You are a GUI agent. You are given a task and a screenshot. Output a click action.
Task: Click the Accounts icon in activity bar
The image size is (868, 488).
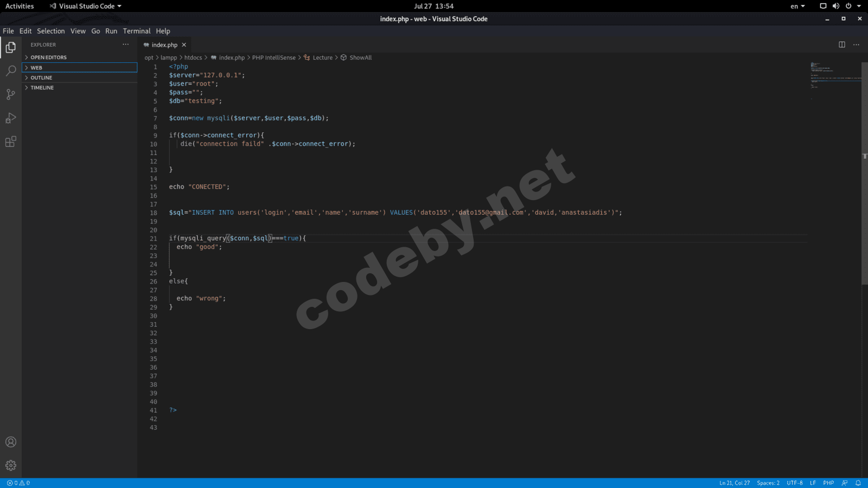coord(10,442)
